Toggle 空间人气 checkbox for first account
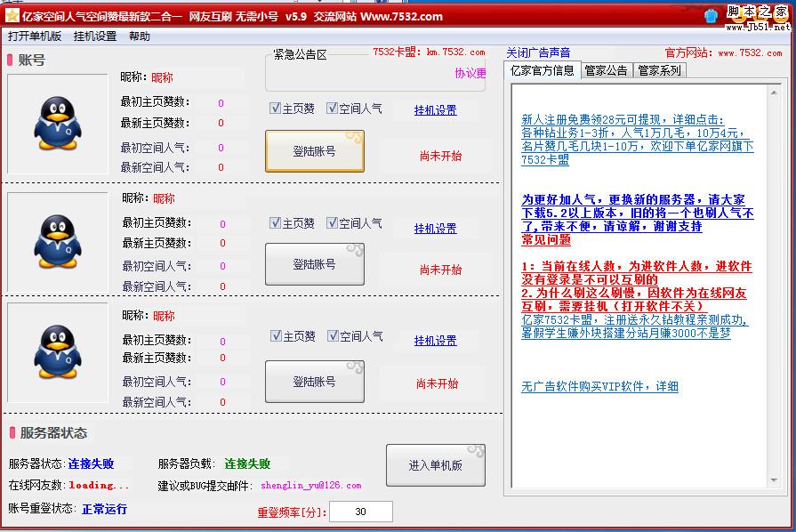 (332, 109)
